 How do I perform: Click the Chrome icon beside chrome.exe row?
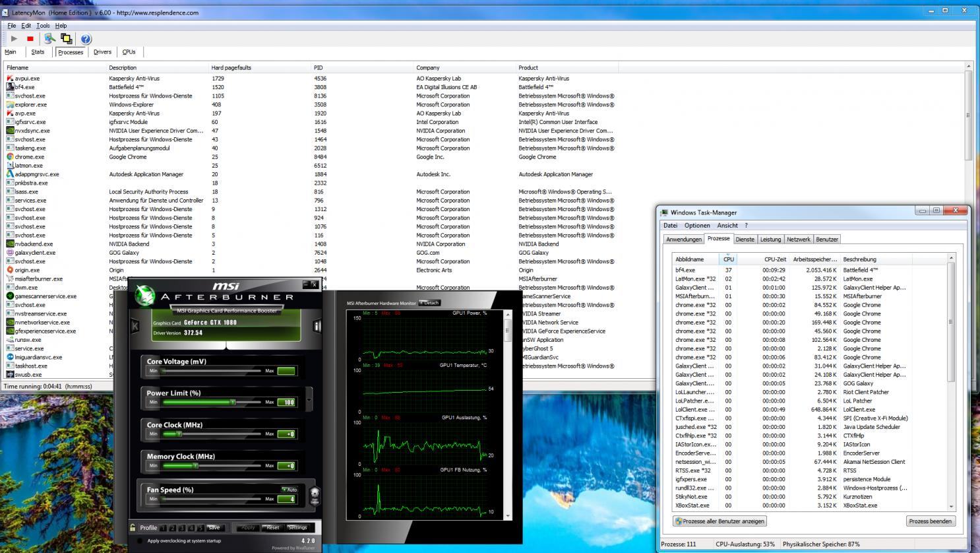coord(10,157)
